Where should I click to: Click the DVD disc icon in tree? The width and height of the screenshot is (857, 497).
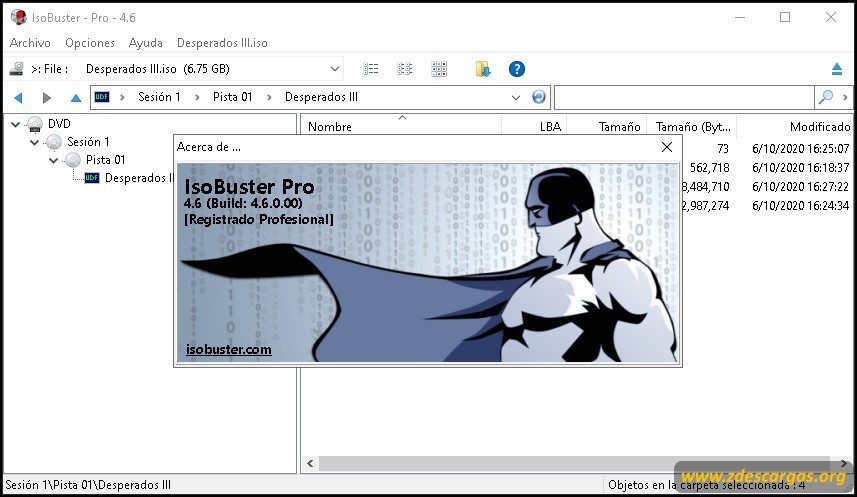click(34, 125)
